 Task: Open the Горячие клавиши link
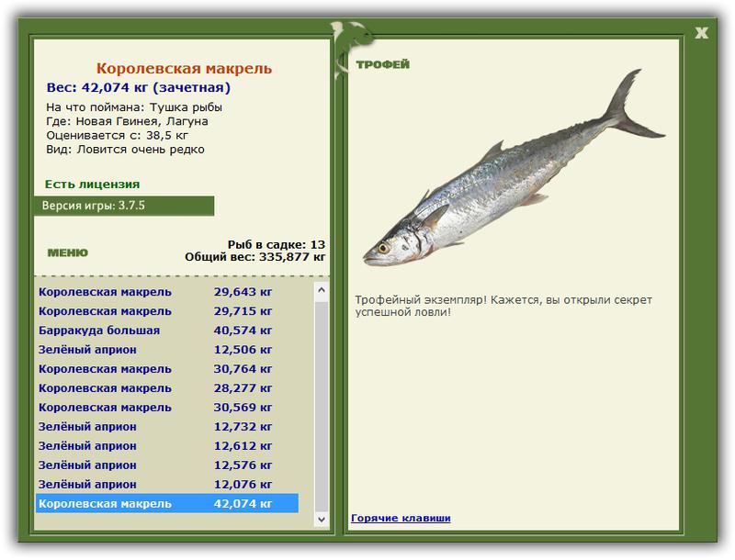click(x=401, y=518)
